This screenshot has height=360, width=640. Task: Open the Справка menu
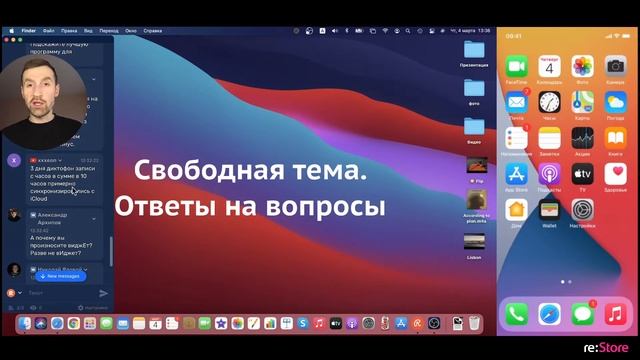153,31
